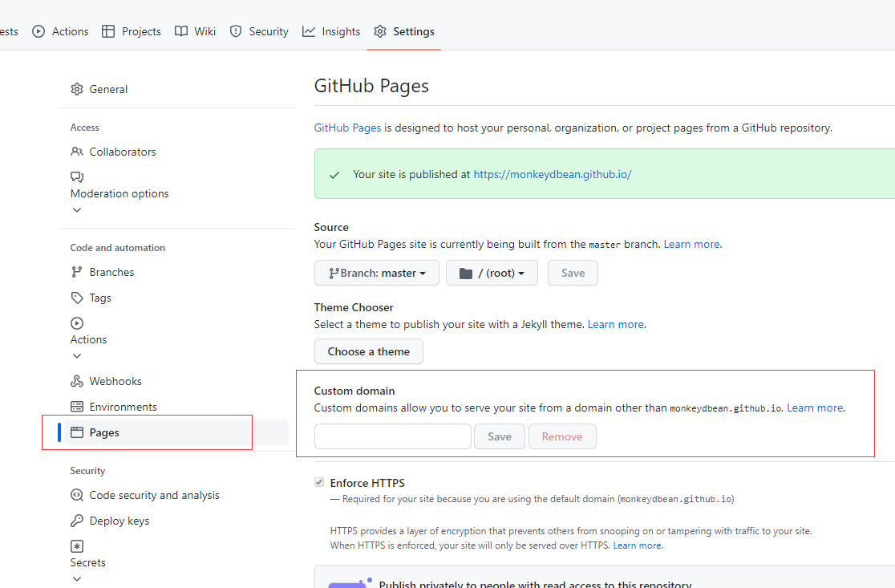Click the Settings gear icon in tab bar
Screen dimensions: 895x588
coord(380,31)
